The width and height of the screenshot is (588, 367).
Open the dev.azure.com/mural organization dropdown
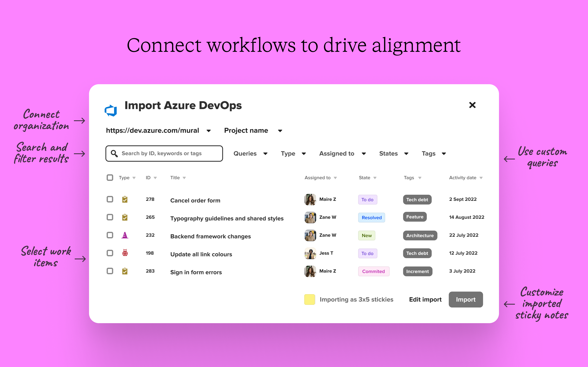coord(209,130)
